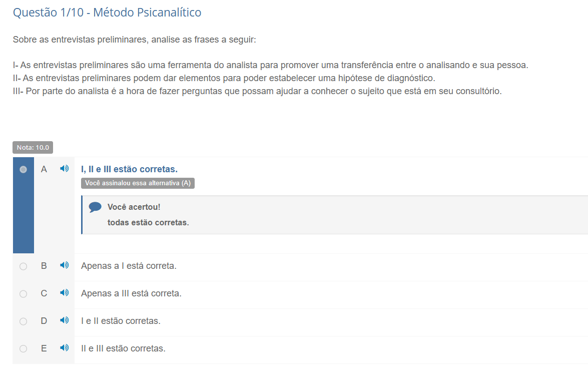The height and width of the screenshot is (371, 588).
Task: Select radio button for option A
Action: pos(23,170)
